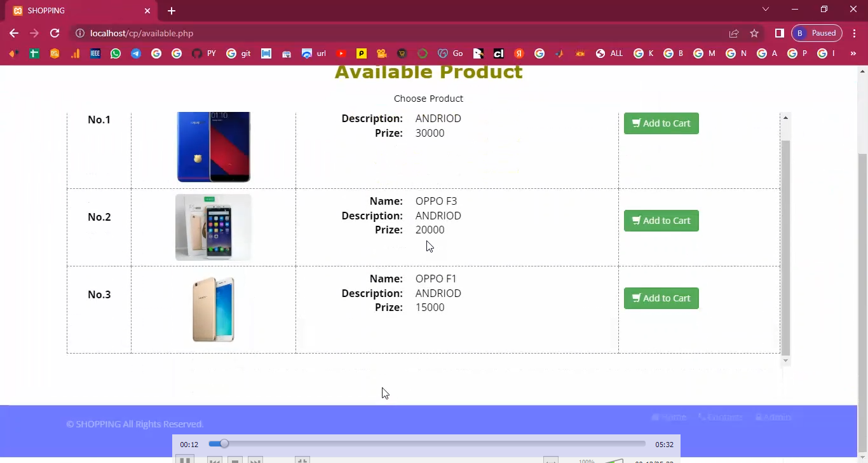This screenshot has height=463, width=868.
Task: Expand the tab search chevron
Action: 766,9
